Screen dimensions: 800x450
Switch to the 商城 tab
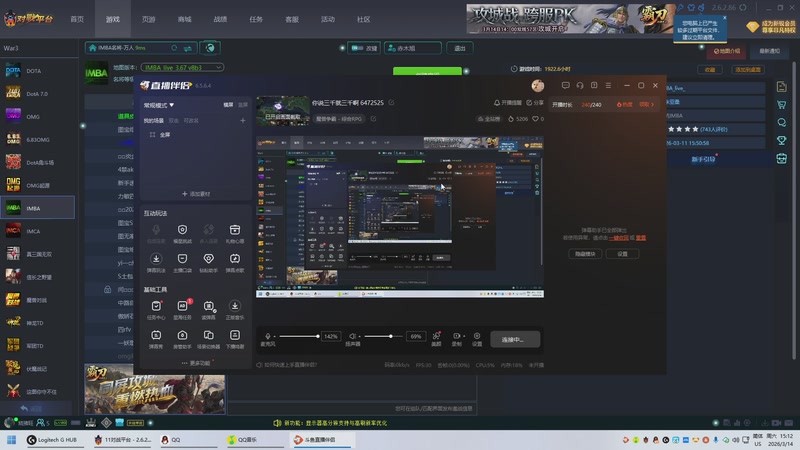click(x=185, y=19)
